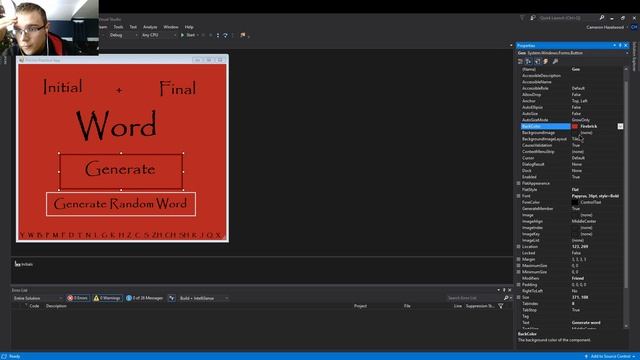Show Properties page icon in Properties toolbar

click(x=538, y=61)
